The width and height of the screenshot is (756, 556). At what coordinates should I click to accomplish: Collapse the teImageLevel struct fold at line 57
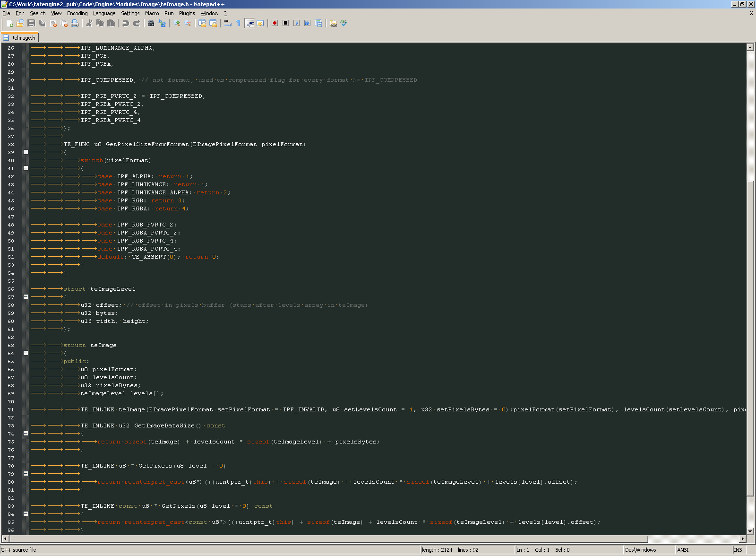point(26,297)
